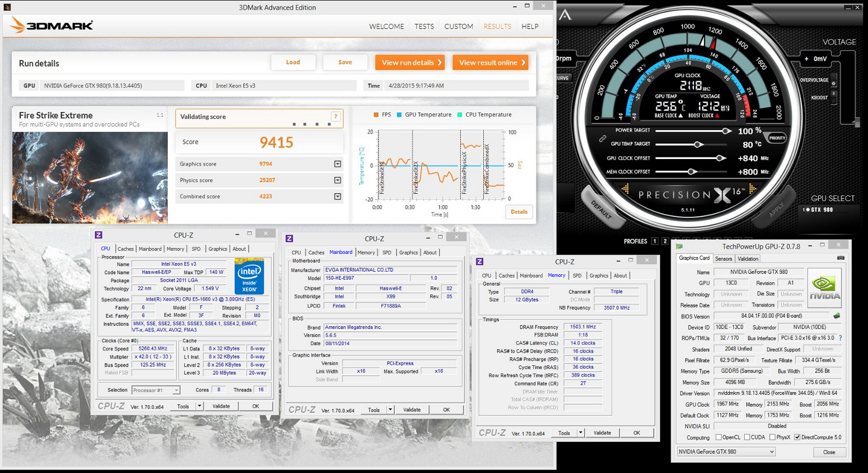Click the 3DMark window title bar icon
Viewport: 868px width, 473px height.
pyautogui.click(x=8, y=7)
